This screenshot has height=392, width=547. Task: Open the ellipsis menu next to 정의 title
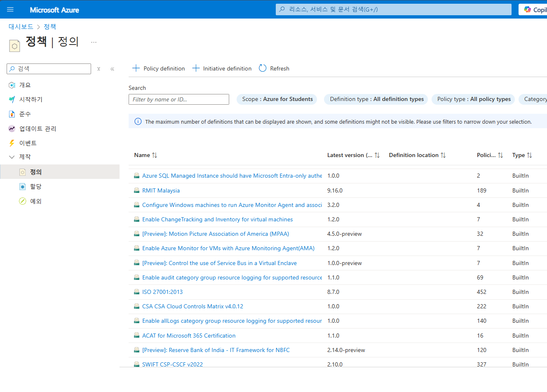click(94, 42)
